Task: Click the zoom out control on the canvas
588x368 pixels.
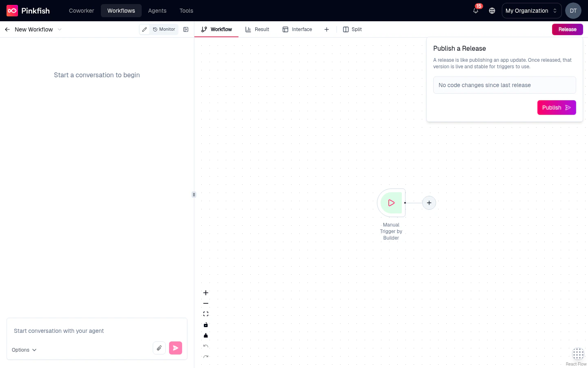Action: tap(206, 303)
